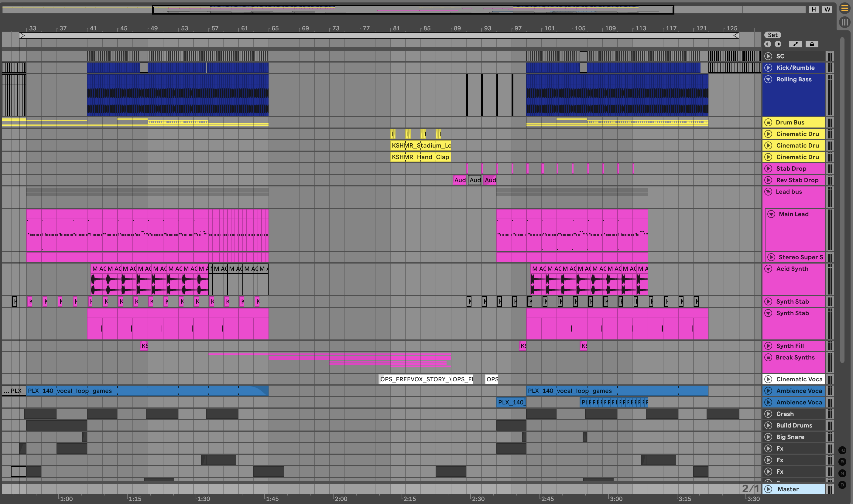Show the Returns section with the R button
The width and height of the screenshot is (853, 504).
(842, 462)
